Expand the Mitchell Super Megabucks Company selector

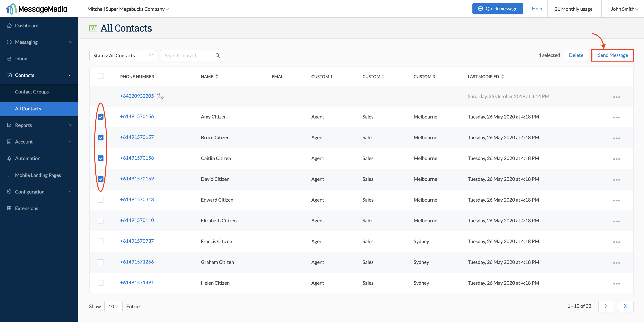[128, 9]
